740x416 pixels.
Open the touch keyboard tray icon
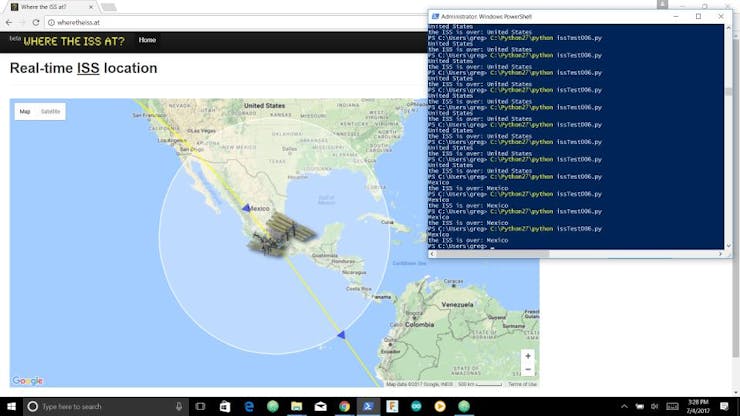(x=672, y=406)
